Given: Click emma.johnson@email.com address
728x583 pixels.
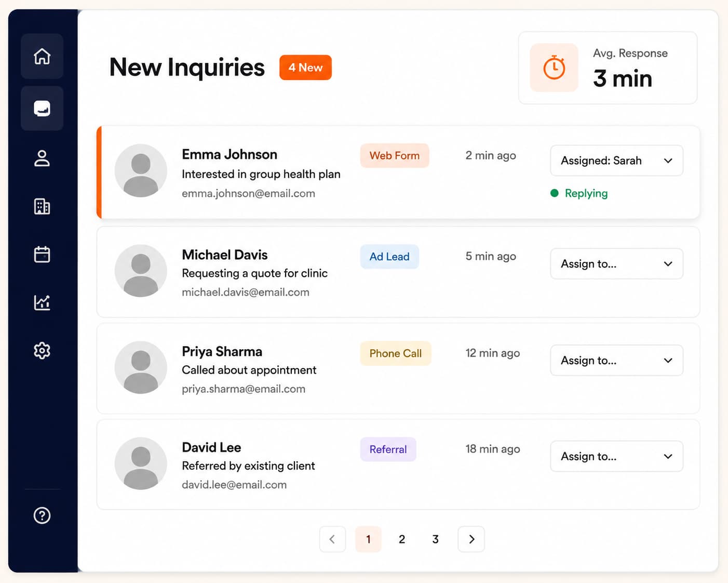Looking at the screenshot, I should tap(248, 193).
